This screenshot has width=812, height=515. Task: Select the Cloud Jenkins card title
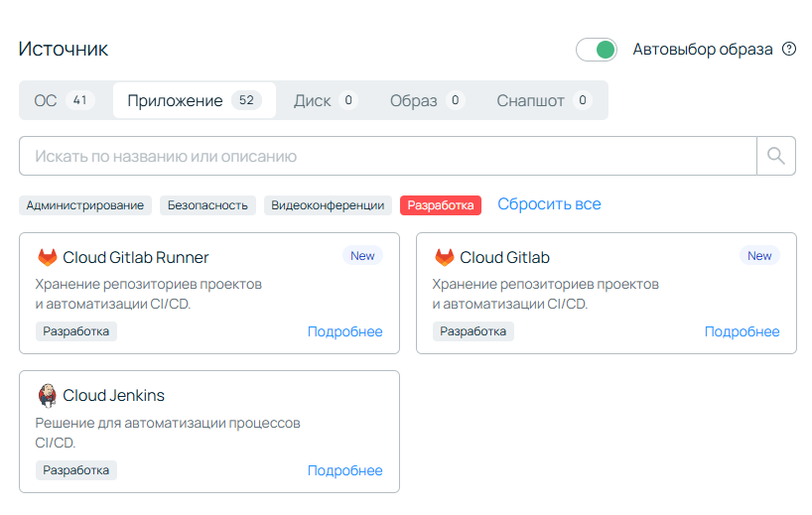pos(113,396)
